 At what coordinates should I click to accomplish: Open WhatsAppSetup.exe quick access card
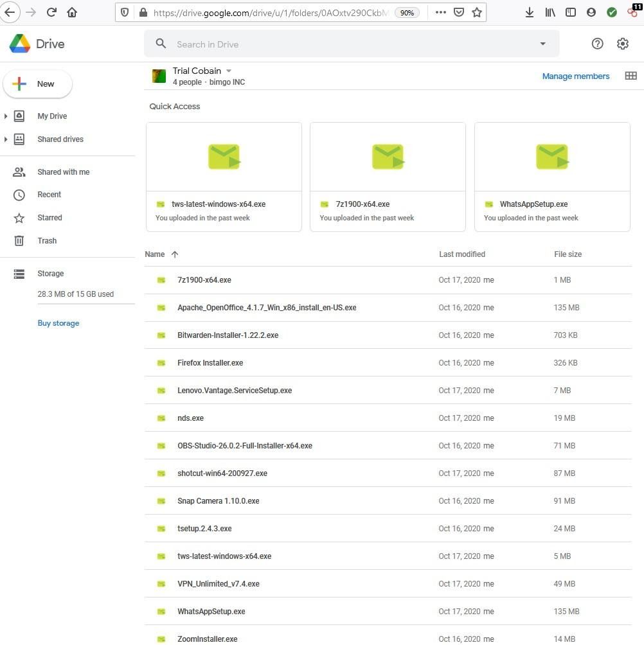[552, 177]
